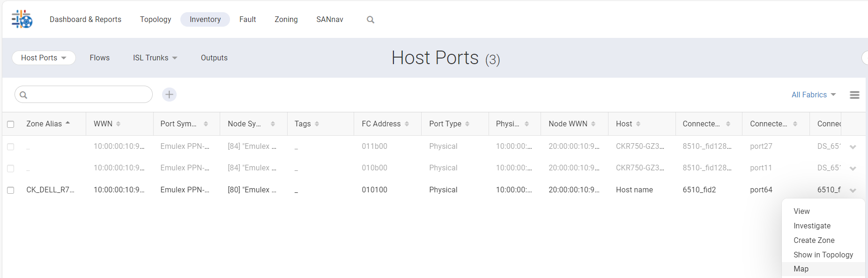Expand actions chevron for the 010b00 row
Viewport: 868px width, 278px height.
click(x=853, y=168)
